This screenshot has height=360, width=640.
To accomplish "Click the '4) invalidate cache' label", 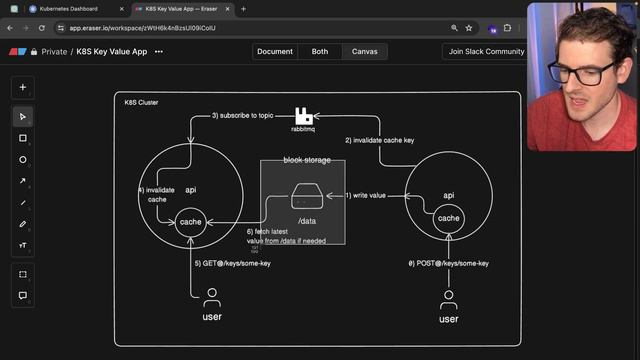I will point(157,195).
